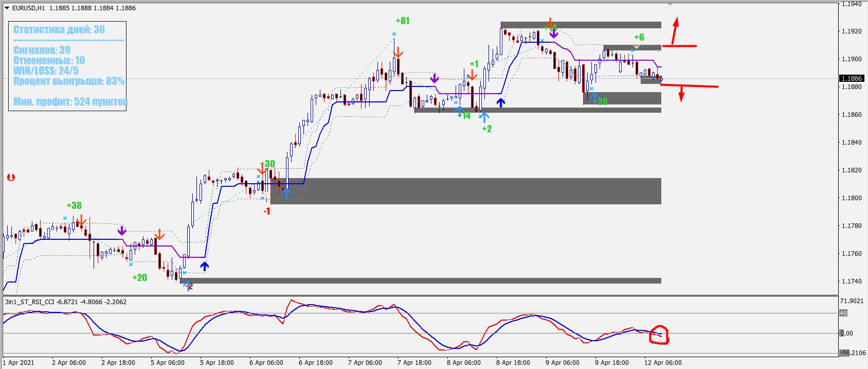Viewport: 868px width, 369px height.
Task: Select the large gray zone near 1.1800
Action: (x=465, y=191)
